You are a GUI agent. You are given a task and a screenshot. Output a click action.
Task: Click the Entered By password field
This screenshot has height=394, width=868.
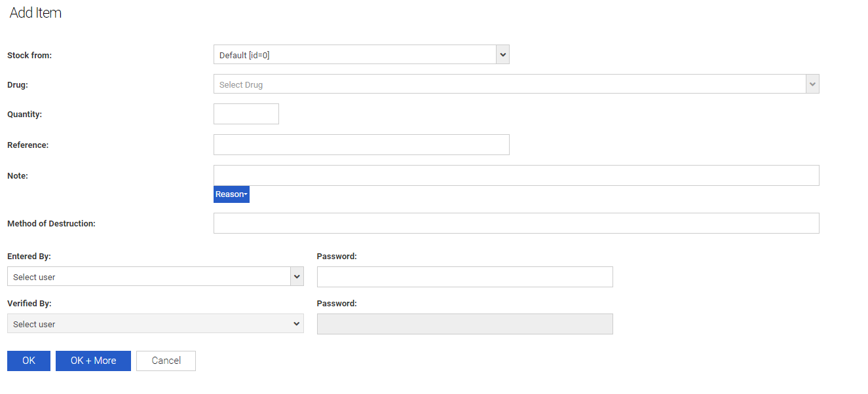coord(464,277)
